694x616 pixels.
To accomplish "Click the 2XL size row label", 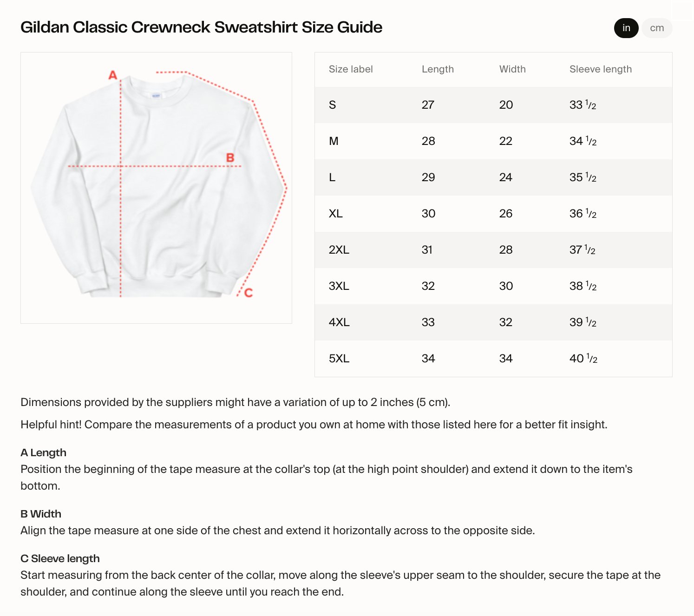I will pos(339,250).
